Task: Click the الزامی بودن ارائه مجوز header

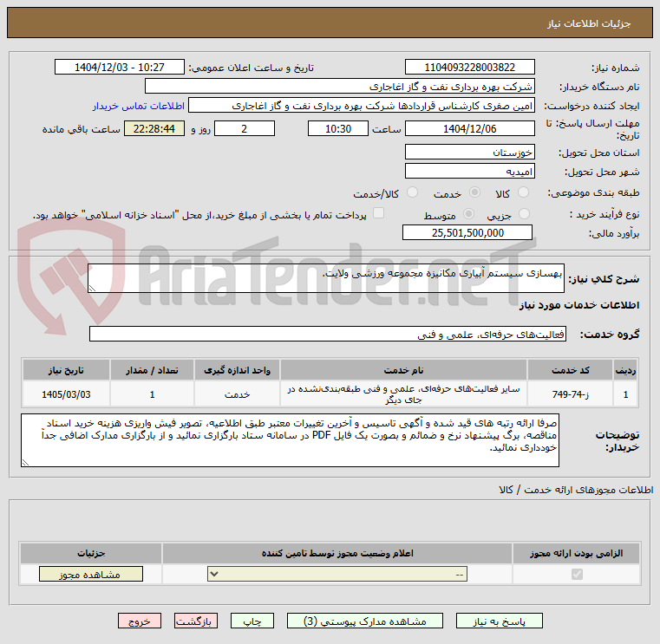Action: [x=576, y=553]
